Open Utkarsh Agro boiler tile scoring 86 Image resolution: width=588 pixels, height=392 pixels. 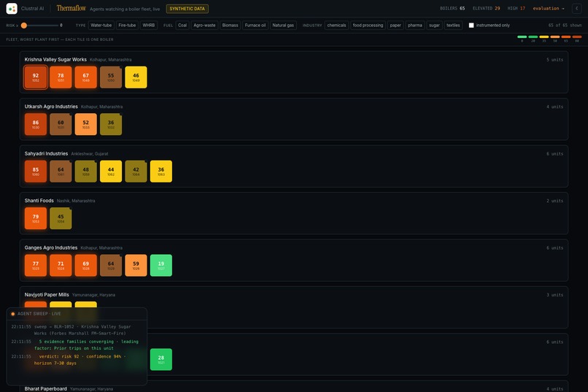(36, 124)
